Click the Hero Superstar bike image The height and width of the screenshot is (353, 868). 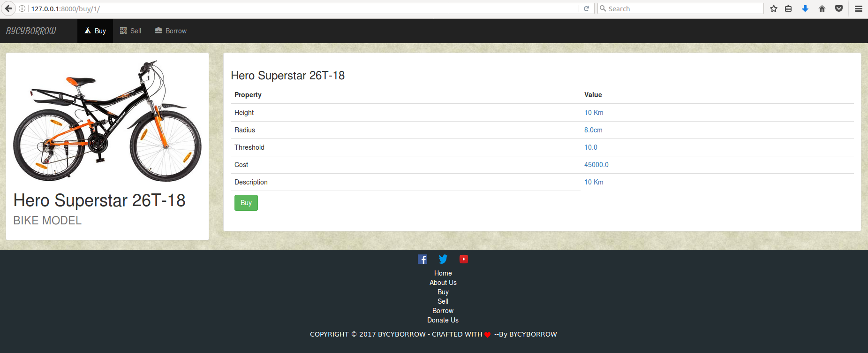point(107,121)
